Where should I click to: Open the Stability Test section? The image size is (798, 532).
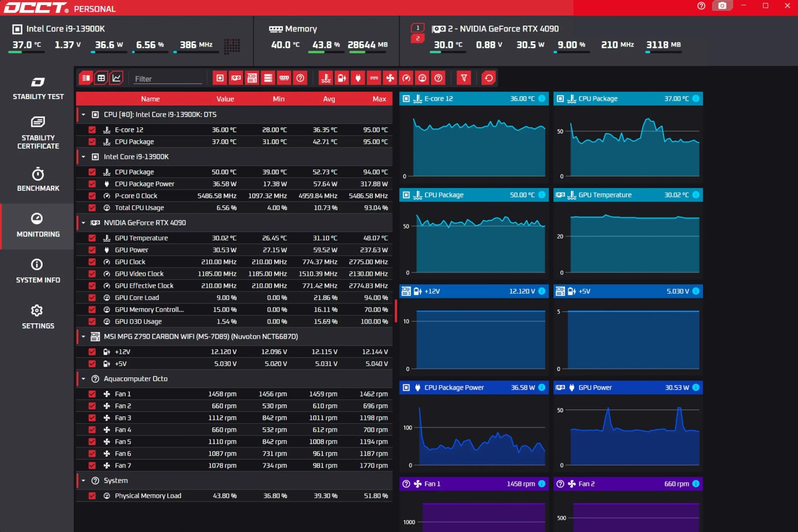pos(38,89)
